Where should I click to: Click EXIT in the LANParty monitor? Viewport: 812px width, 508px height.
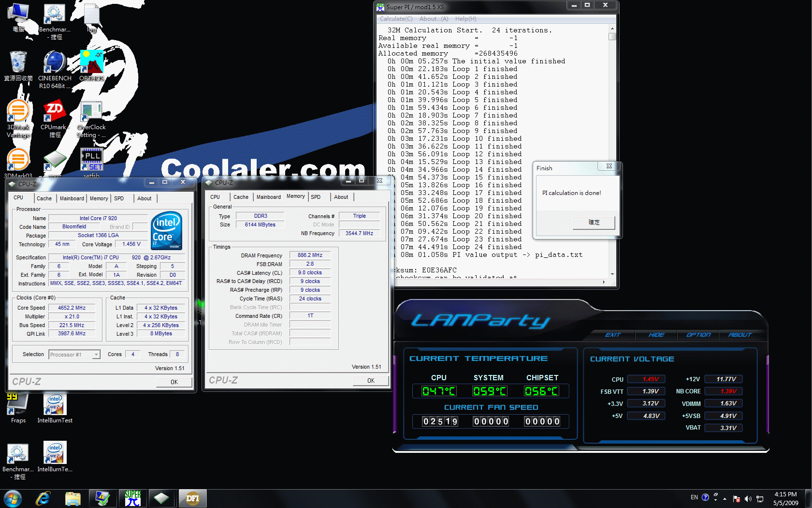tap(612, 335)
